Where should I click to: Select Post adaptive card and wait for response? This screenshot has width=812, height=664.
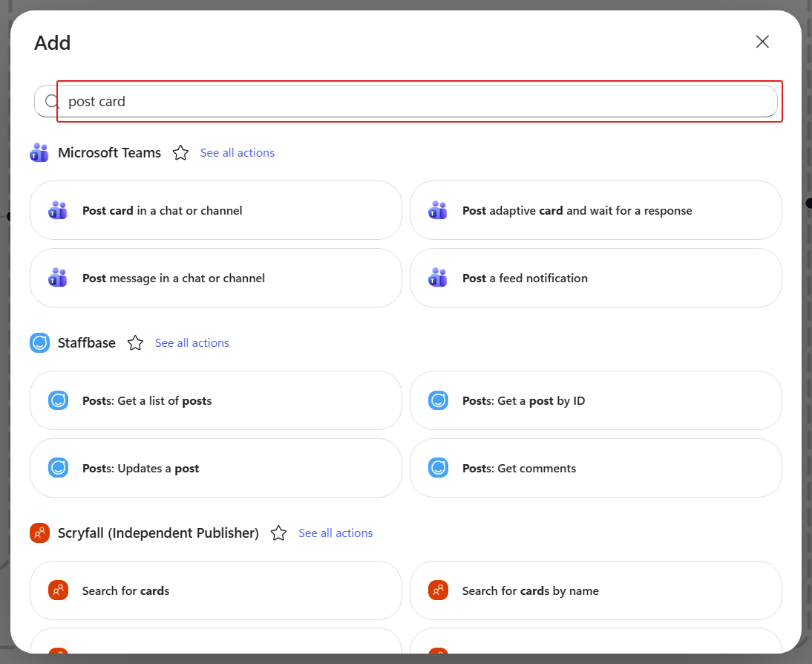point(596,210)
